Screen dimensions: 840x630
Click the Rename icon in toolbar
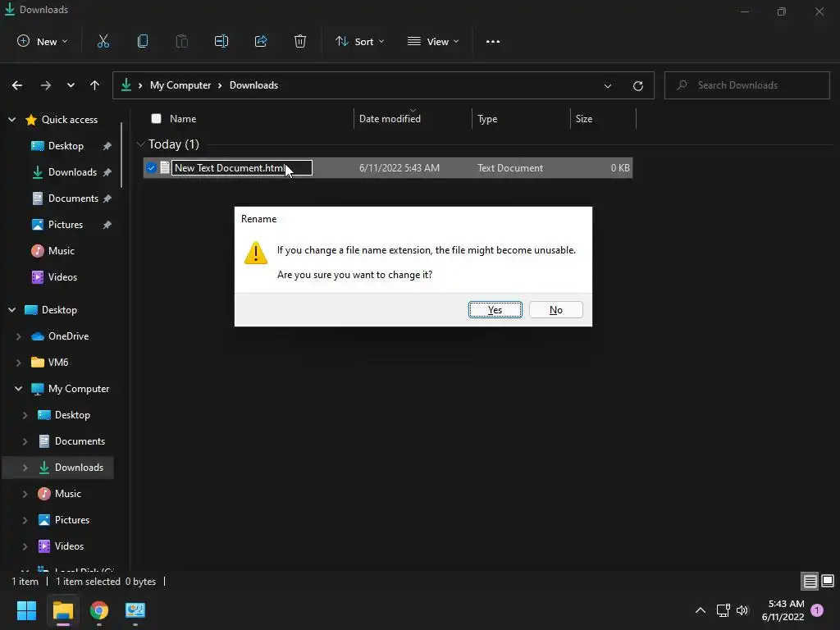[221, 41]
